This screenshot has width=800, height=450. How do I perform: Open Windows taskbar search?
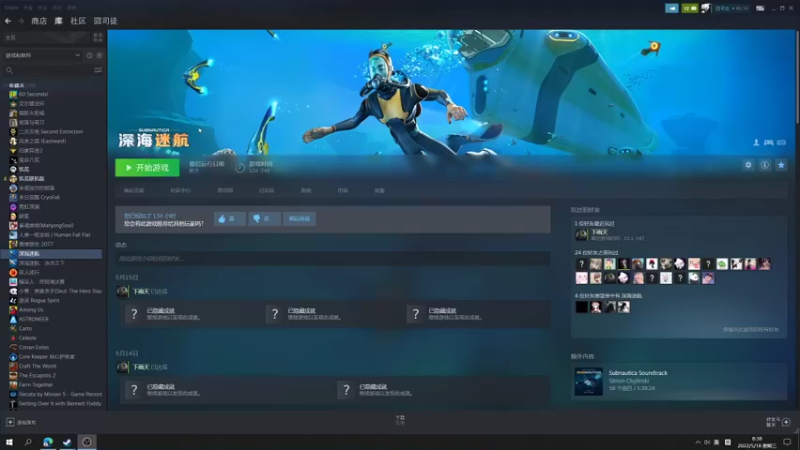[28, 442]
